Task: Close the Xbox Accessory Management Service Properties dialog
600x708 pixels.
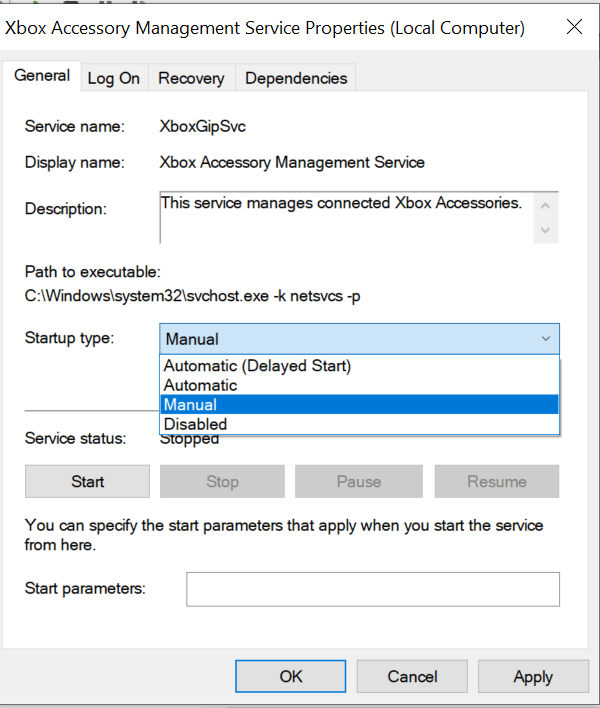Action: (x=574, y=27)
